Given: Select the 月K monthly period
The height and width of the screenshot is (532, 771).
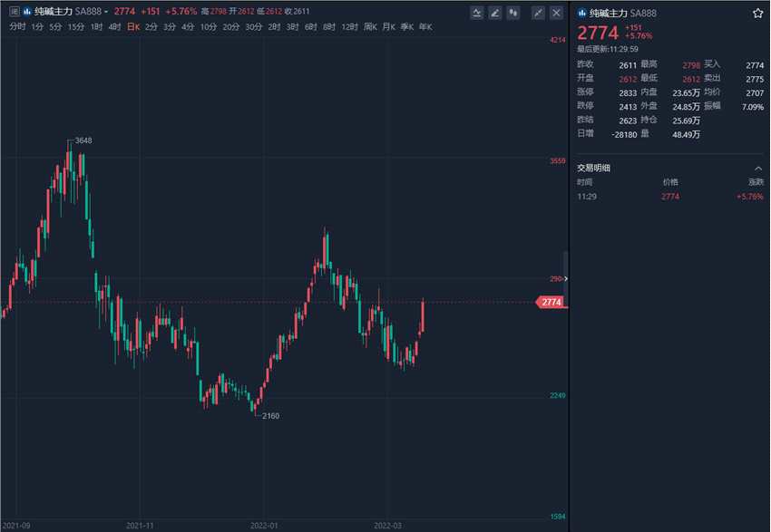Looking at the screenshot, I should [389, 27].
